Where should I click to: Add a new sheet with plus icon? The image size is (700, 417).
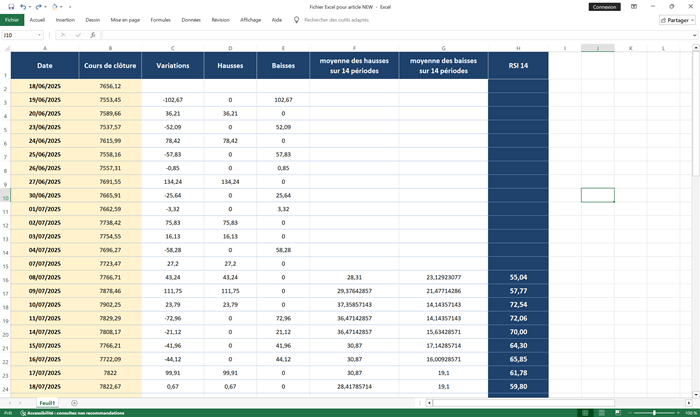74,402
